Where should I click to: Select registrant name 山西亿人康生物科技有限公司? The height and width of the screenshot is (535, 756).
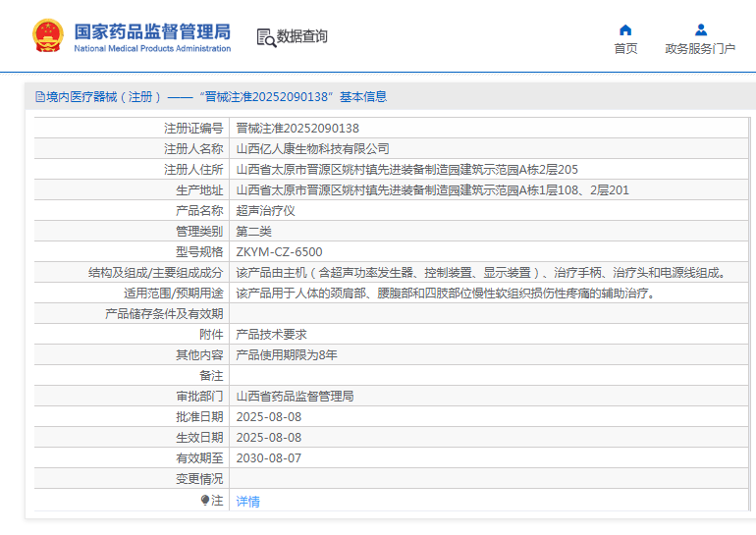point(313,148)
